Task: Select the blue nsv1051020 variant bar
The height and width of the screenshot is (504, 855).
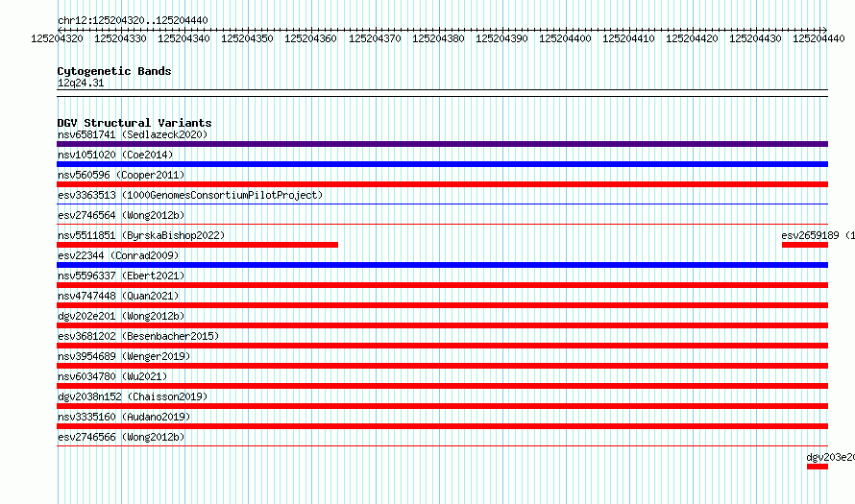Action: click(442, 164)
